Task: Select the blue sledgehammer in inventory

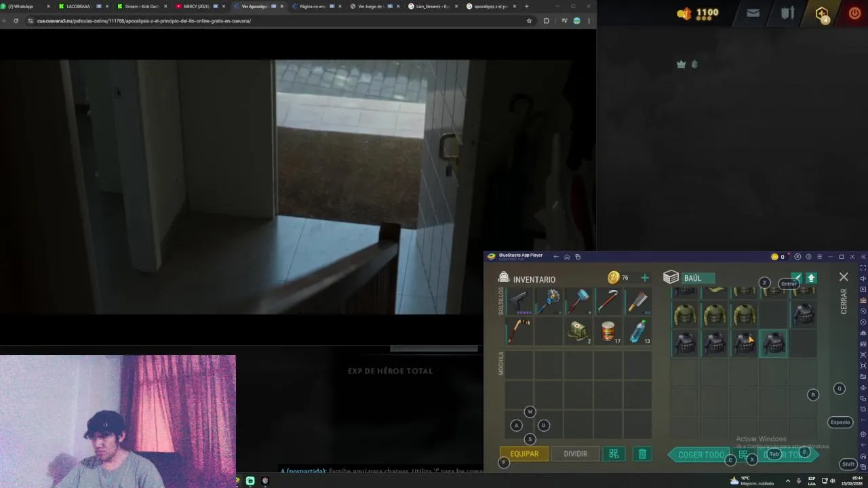Action: pyautogui.click(x=578, y=301)
